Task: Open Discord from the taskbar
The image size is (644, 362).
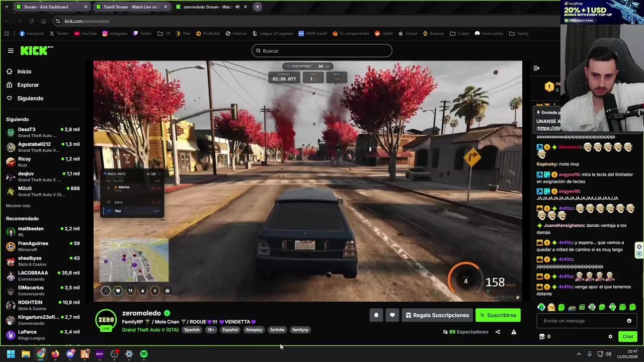Action: pos(70,354)
